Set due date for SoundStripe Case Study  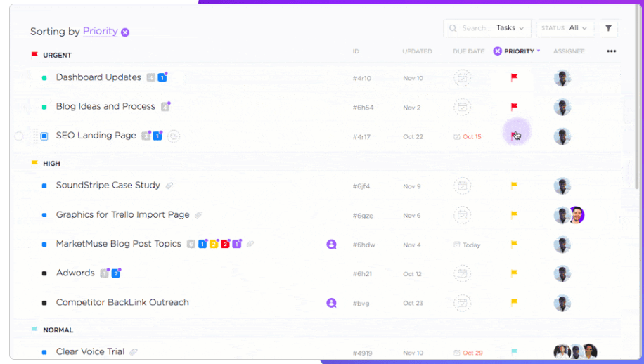pos(462,186)
